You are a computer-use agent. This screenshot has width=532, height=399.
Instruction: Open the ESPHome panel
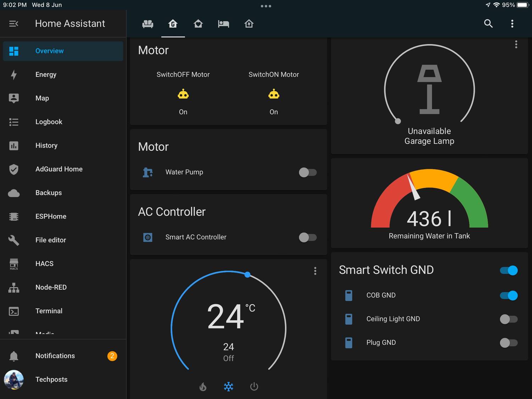[51, 216]
